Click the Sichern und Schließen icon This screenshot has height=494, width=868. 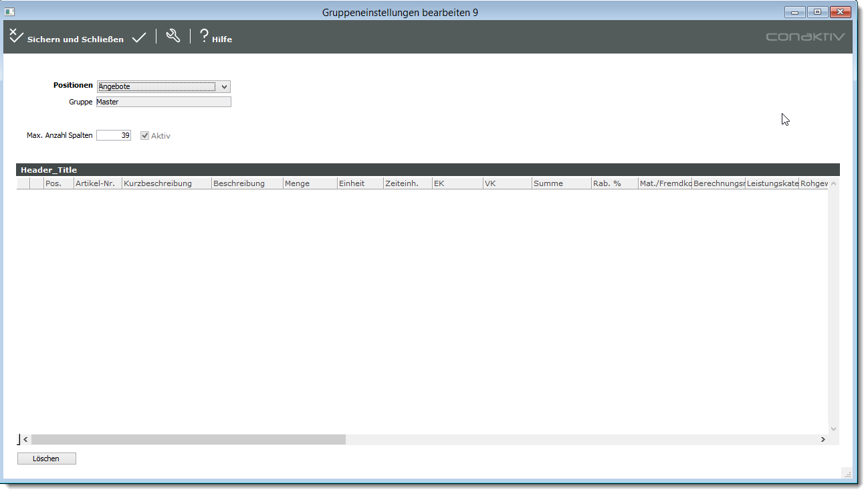(x=17, y=36)
